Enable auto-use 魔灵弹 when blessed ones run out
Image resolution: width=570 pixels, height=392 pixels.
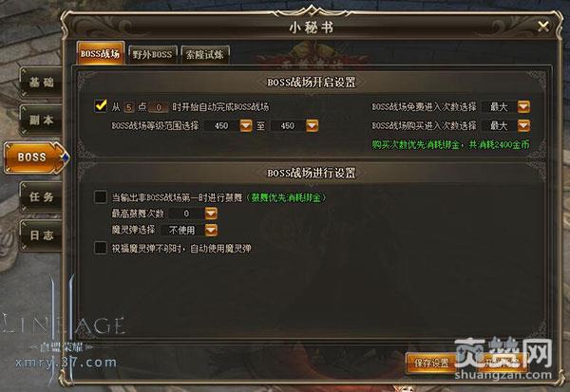pyautogui.click(x=101, y=248)
